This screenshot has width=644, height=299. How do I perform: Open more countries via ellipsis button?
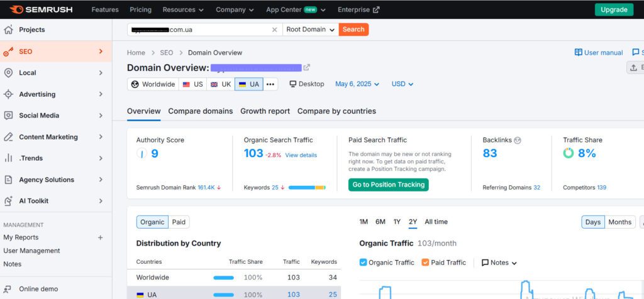[x=270, y=84]
